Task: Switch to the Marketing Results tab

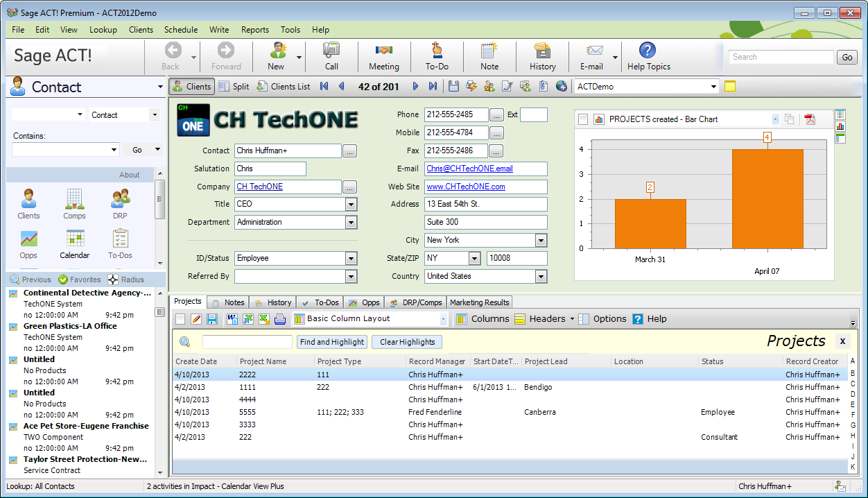Action: pos(480,302)
